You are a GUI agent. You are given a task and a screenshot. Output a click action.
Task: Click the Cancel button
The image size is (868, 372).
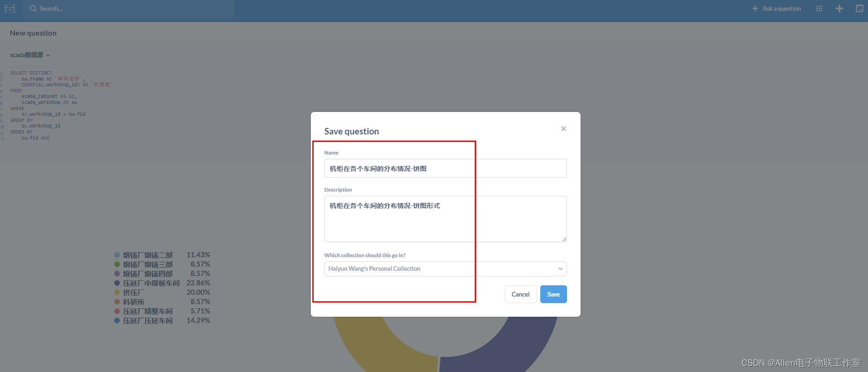(521, 294)
